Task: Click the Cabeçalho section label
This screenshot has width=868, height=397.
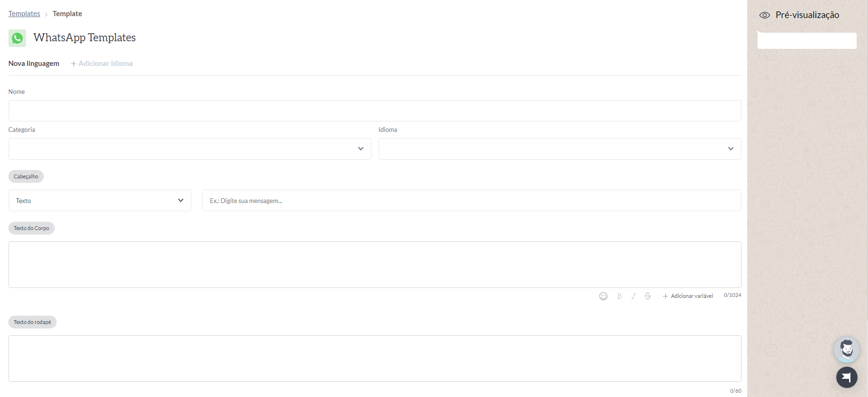Action: click(26, 176)
